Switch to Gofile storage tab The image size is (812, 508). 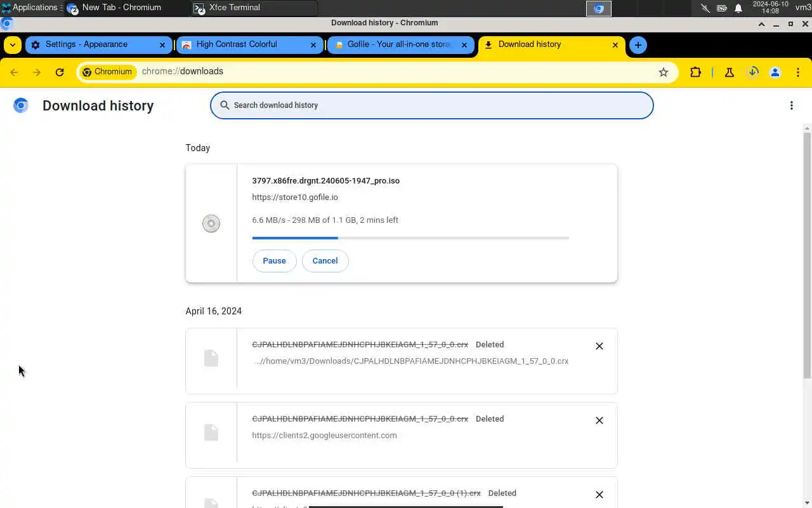[x=400, y=45]
